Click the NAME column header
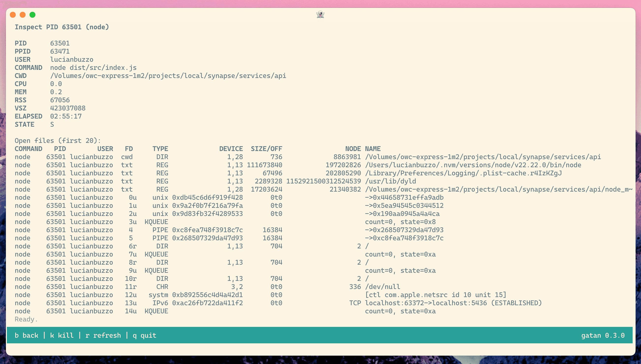 point(372,149)
